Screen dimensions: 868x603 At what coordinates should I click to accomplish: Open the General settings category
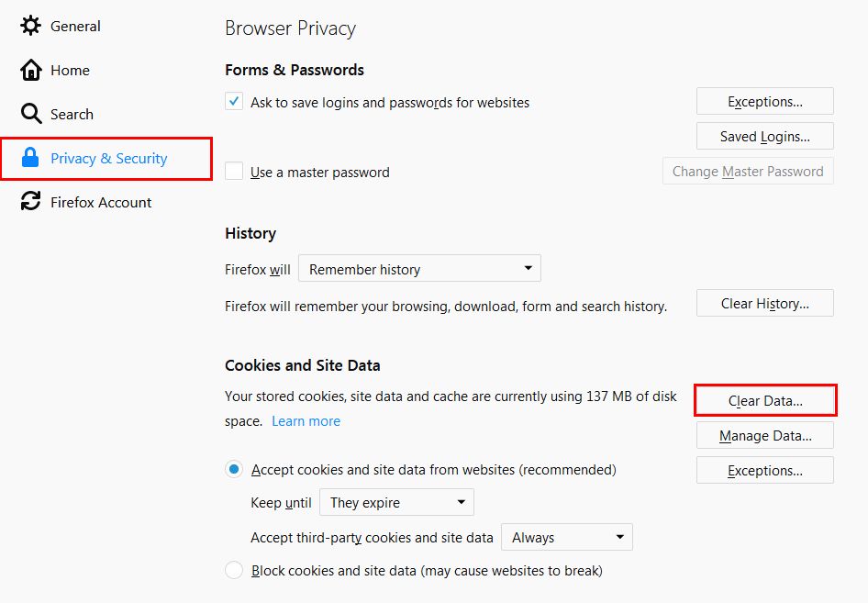point(75,26)
